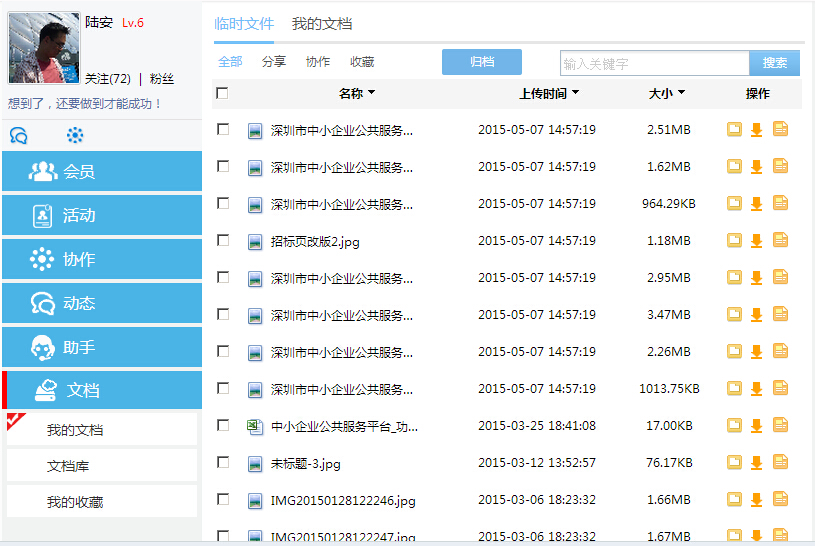815x546 pixels.
Task: Sort by the 大小 size column
Action: [x=667, y=93]
